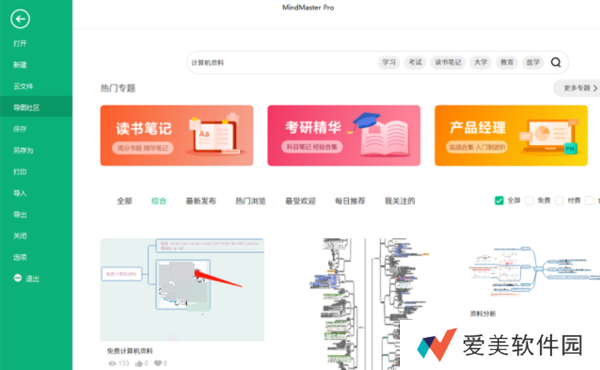Open the 打开 menu item
The image size is (600, 370).
(x=20, y=44)
